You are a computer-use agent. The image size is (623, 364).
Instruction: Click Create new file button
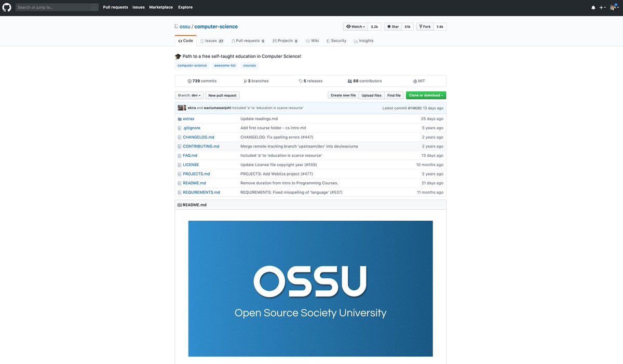pyautogui.click(x=343, y=96)
